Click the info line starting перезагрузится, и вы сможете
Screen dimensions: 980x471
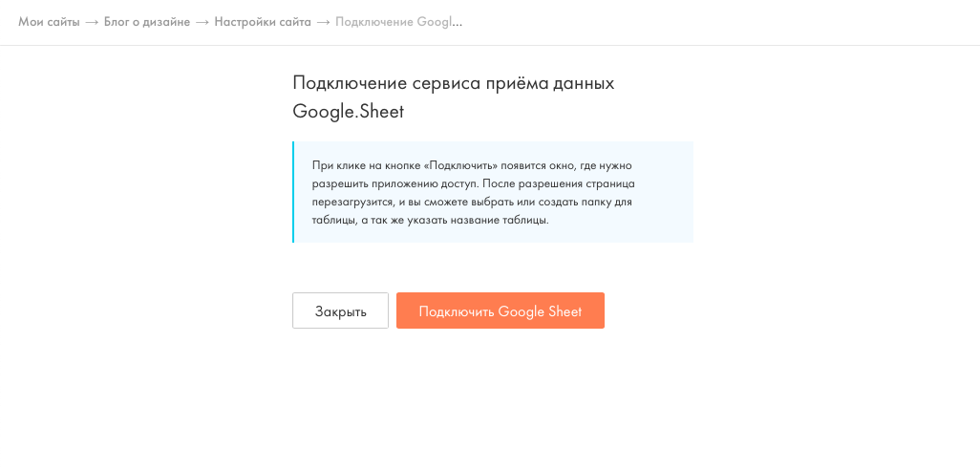(473, 203)
